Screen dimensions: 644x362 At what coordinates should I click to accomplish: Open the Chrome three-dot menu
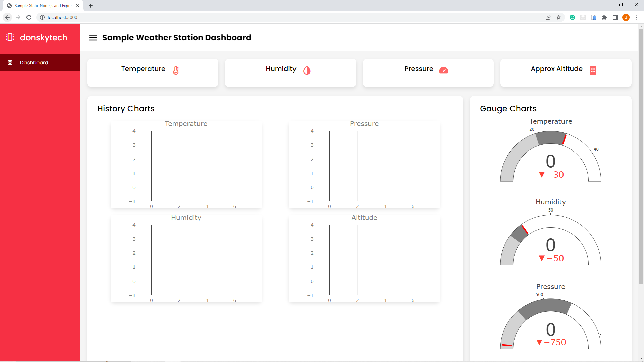coord(637,17)
